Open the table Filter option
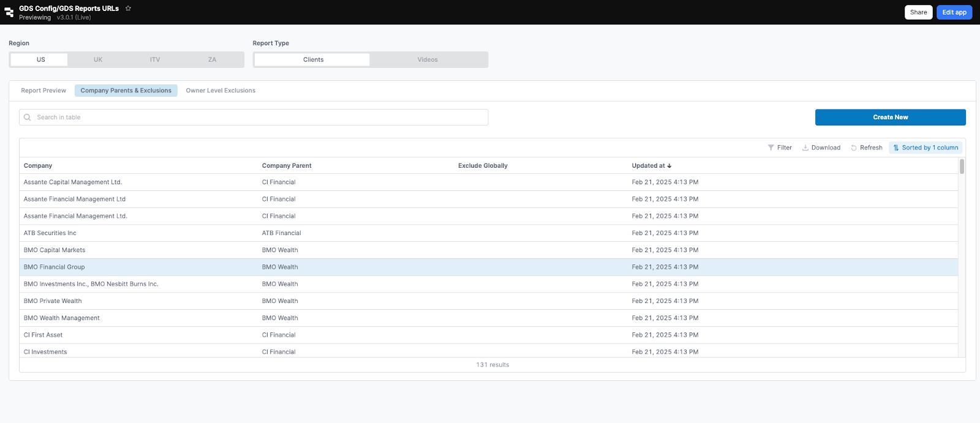This screenshot has height=423, width=980. pos(780,148)
